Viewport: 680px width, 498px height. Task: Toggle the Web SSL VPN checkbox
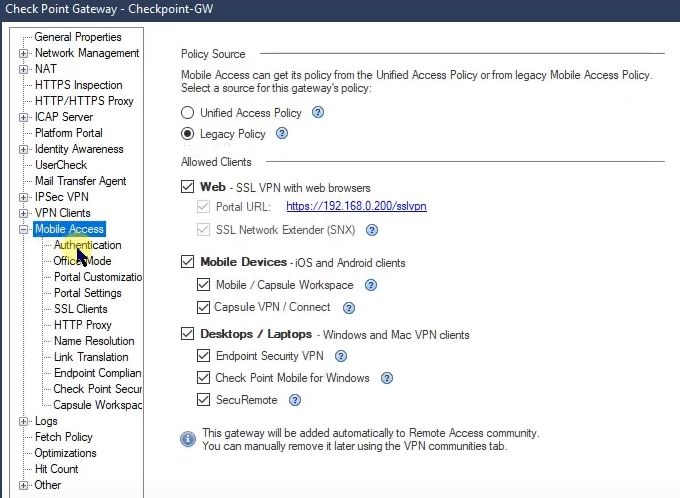tap(187, 187)
